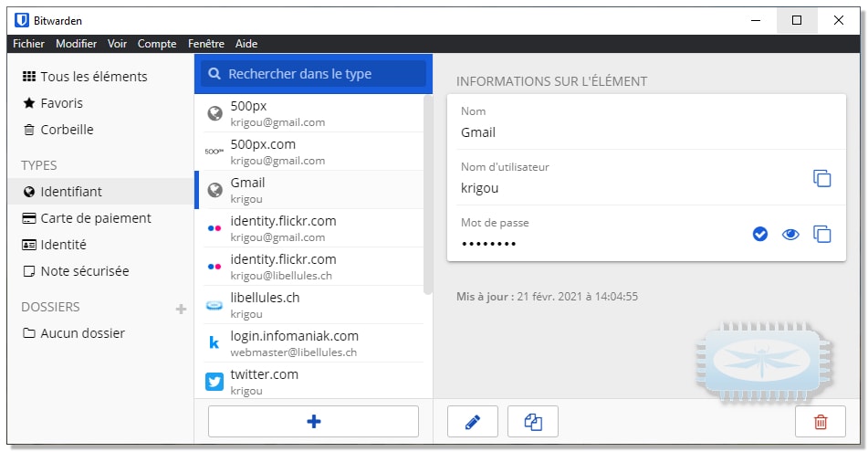This screenshot has height=452, width=868.
Task: Click the Bitwarden shield logo in title bar
Action: [22, 20]
